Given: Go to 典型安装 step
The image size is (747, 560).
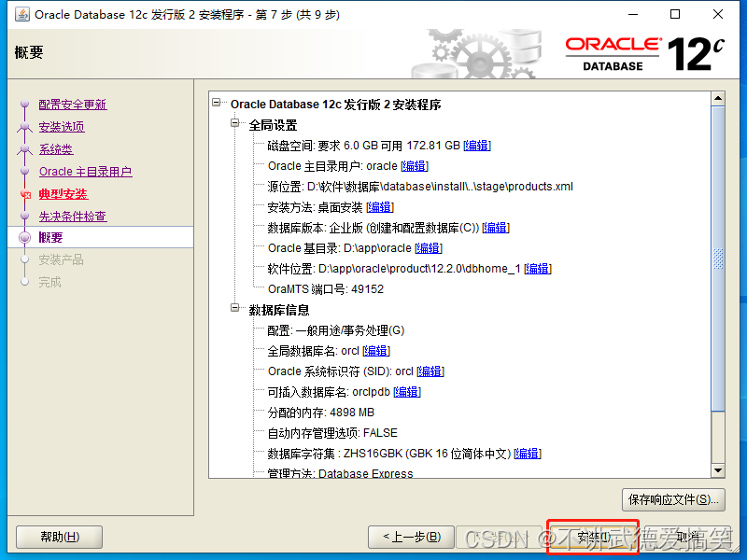Looking at the screenshot, I should [x=63, y=194].
